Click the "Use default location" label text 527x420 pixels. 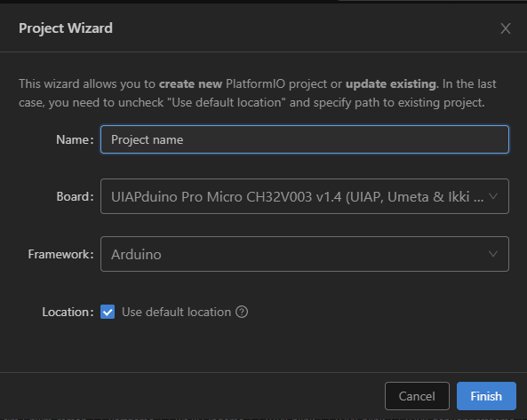pyautogui.click(x=177, y=312)
